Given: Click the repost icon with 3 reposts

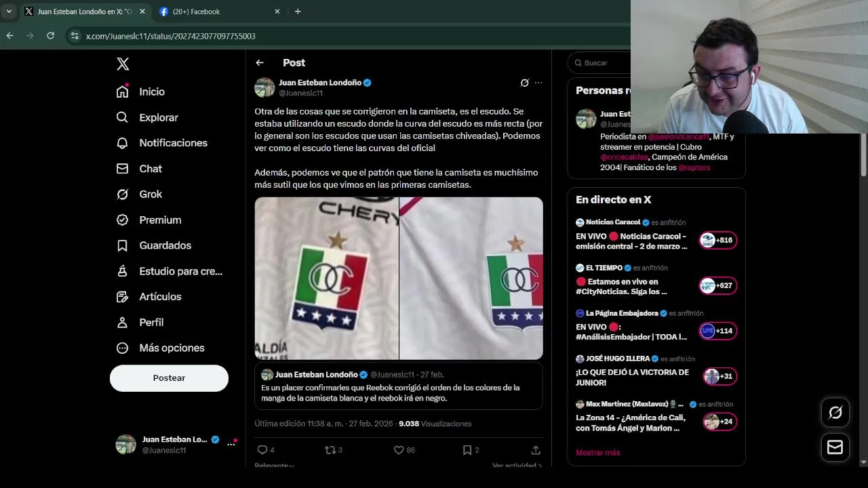Looking at the screenshot, I should click(330, 450).
